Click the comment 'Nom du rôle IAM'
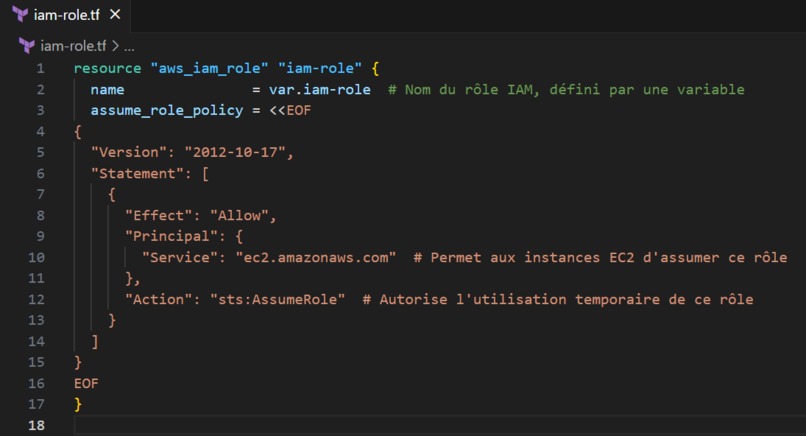This screenshot has height=436, width=806. (469, 89)
